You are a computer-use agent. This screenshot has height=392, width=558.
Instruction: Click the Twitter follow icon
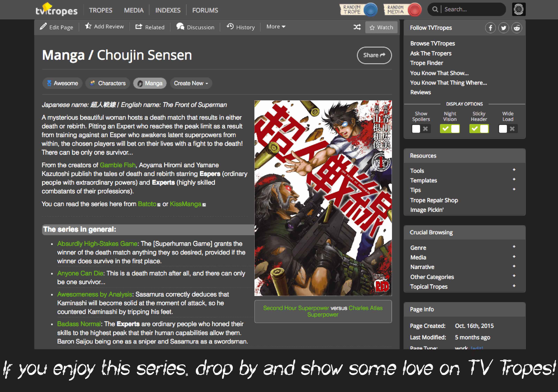[x=504, y=28]
